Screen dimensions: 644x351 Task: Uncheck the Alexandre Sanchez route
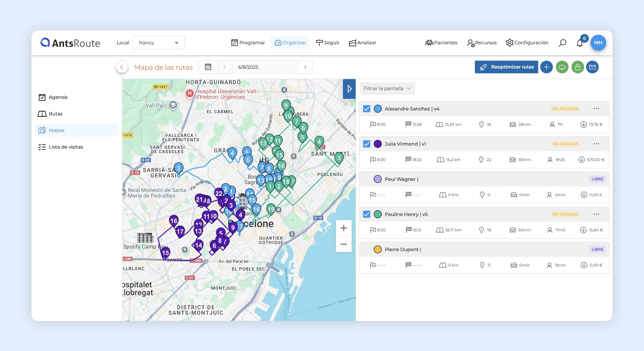click(366, 109)
